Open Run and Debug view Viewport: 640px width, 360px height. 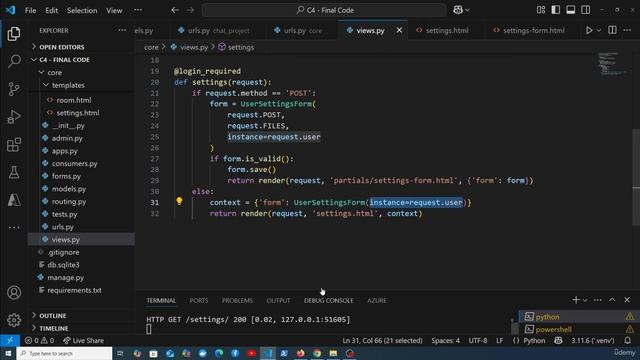[14, 117]
